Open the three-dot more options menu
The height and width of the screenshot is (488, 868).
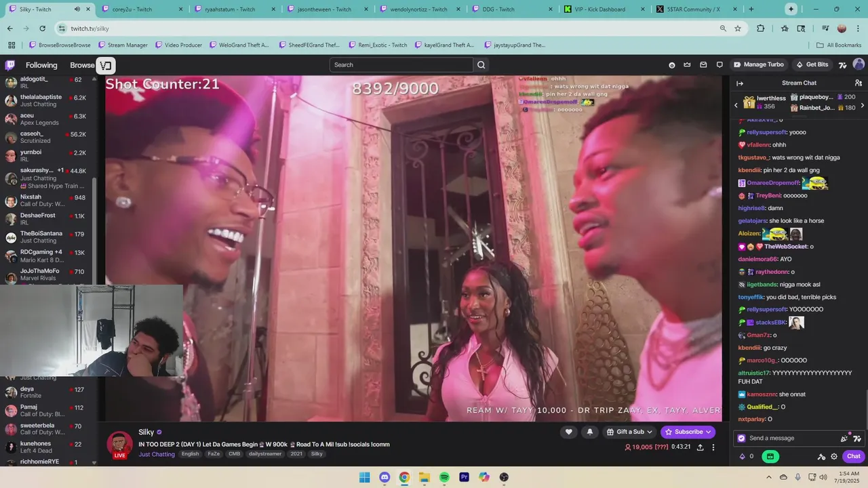coord(713,447)
